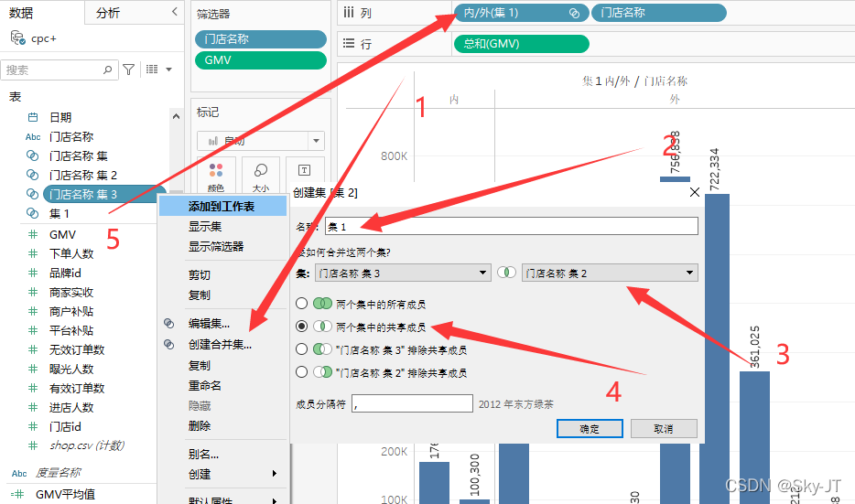This screenshot has width=855, height=504.
Task: Select "门店名称 集 3" 排除共享成员 radio option
Action: pyautogui.click(x=301, y=349)
